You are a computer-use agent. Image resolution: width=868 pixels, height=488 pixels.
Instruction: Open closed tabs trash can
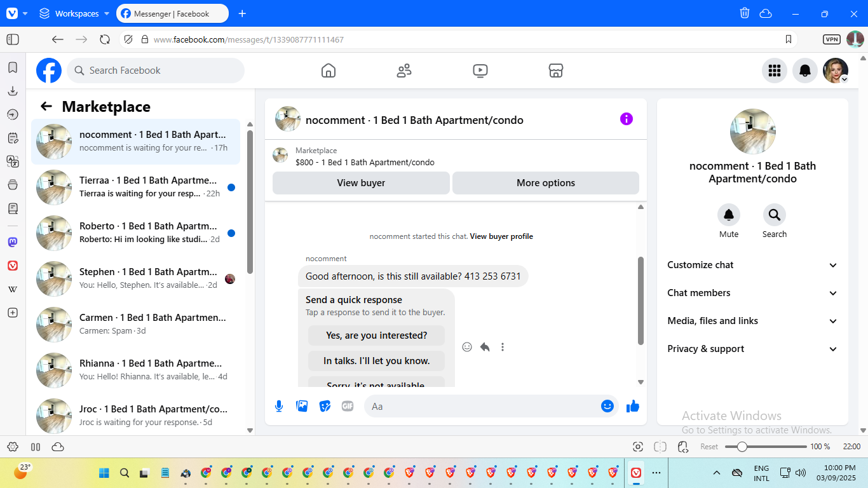(745, 13)
